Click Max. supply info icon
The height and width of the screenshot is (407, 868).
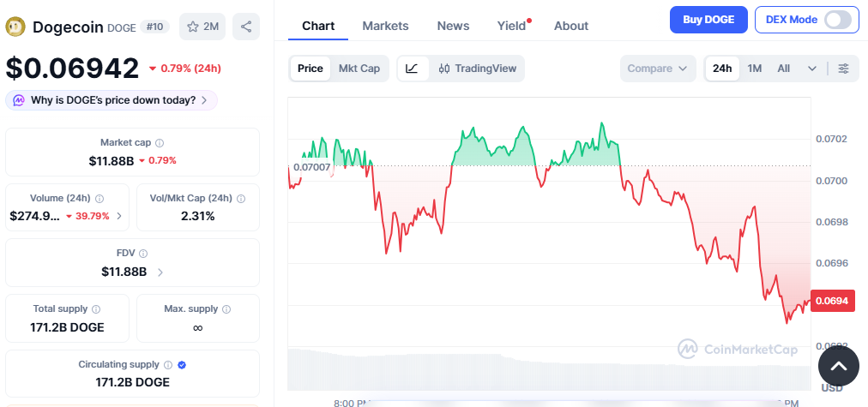tap(226, 309)
